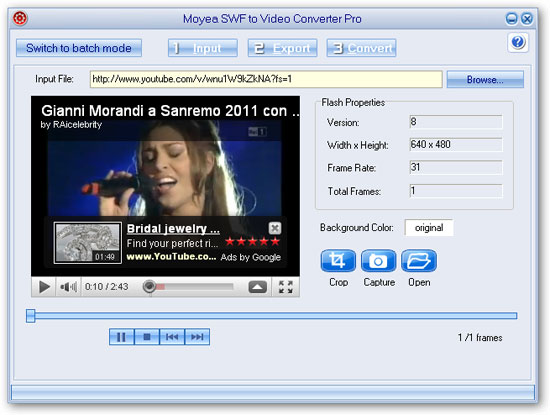Screen dimensions: 550x415
Task: Go to step 1 Input tab
Action: point(203,48)
